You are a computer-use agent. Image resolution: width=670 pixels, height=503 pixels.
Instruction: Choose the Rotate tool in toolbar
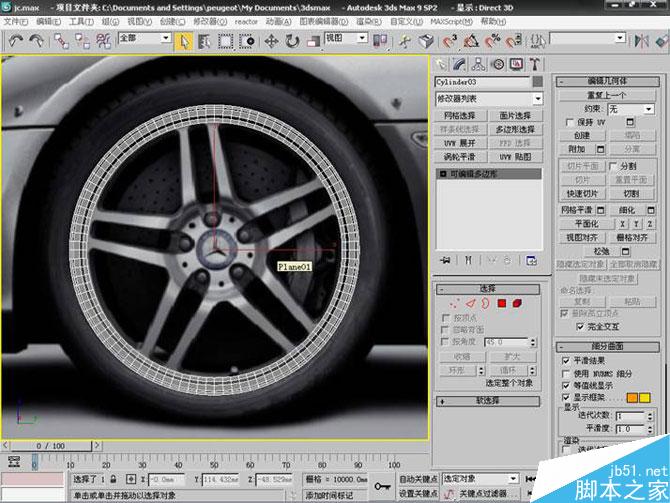[291, 41]
